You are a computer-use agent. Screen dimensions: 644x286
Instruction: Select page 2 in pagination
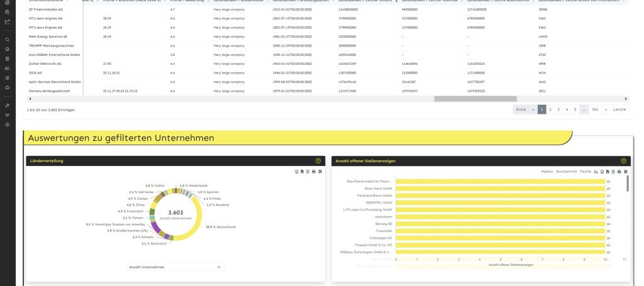pos(550,109)
